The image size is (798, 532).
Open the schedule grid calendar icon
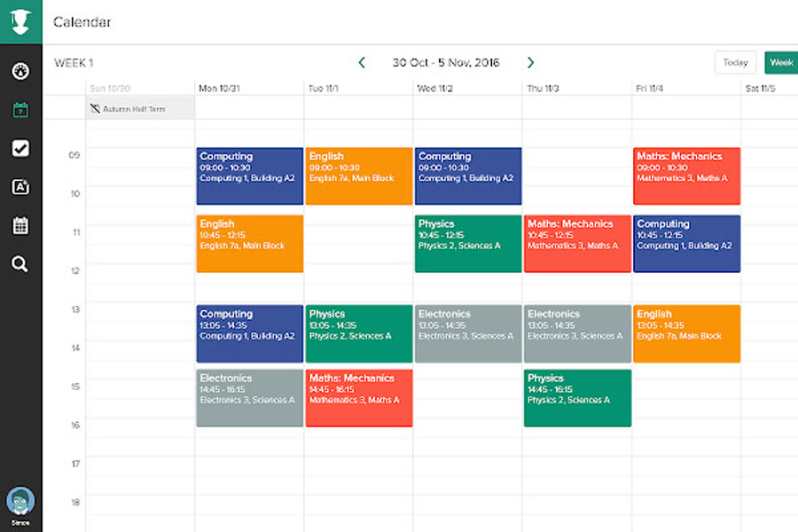pyautogui.click(x=20, y=225)
